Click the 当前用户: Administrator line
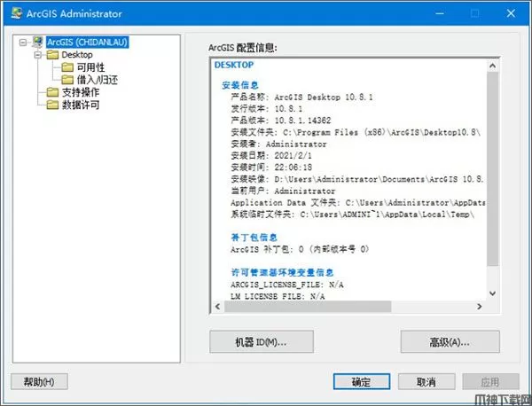The height and width of the screenshot is (406, 532). [x=283, y=191]
